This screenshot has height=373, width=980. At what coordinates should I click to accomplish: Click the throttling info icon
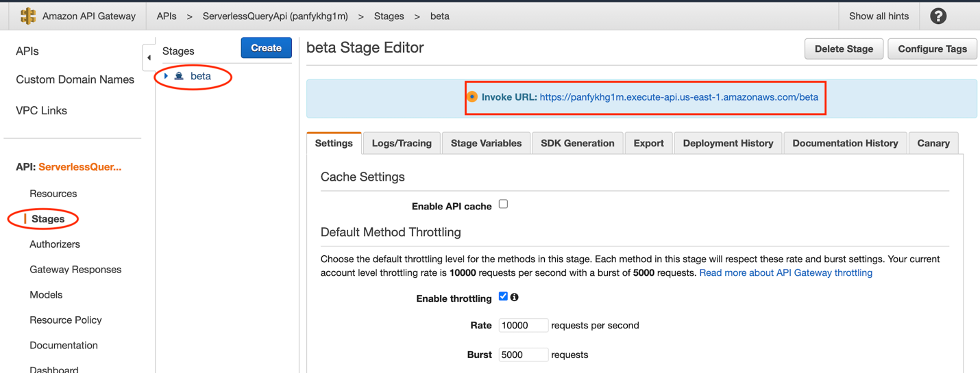pyautogui.click(x=514, y=297)
